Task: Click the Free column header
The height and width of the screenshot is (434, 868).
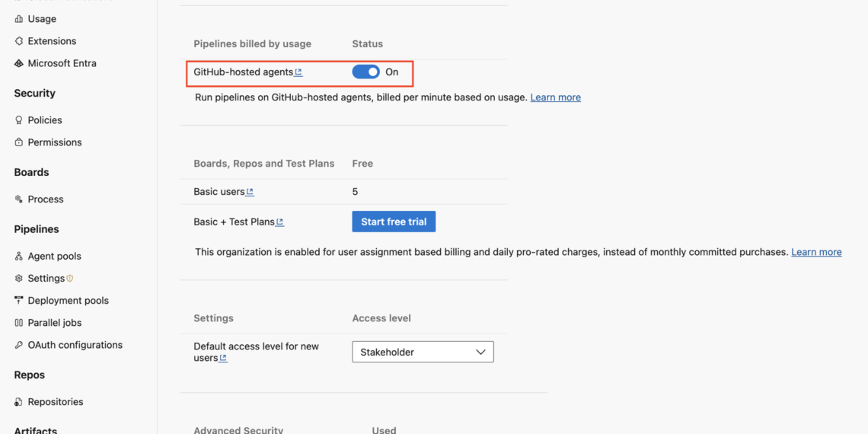Action: pyautogui.click(x=362, y=163)
